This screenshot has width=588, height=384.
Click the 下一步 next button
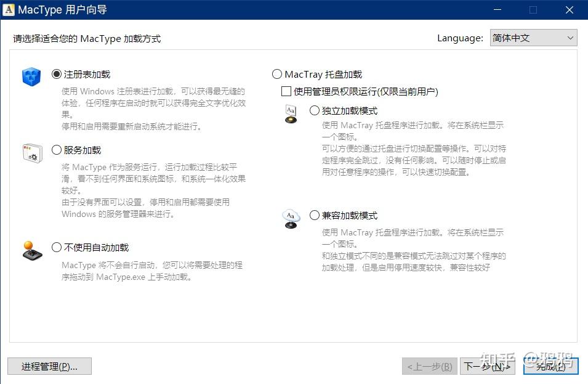[488, 366]
